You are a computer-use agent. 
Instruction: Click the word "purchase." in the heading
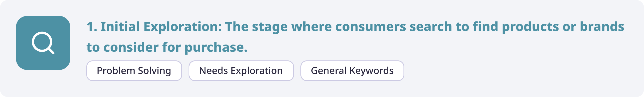[216, 47]
